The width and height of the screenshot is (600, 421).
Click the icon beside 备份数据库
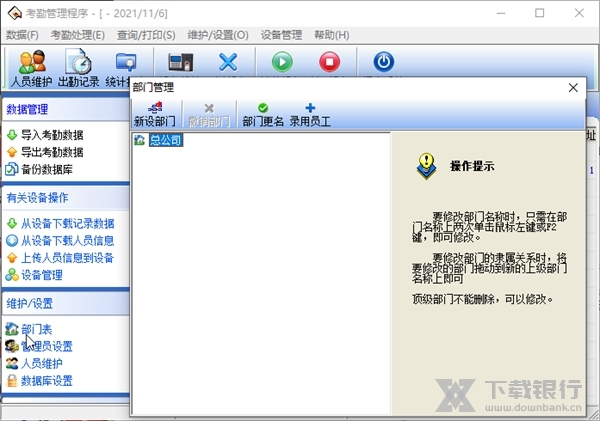[11, 169]
